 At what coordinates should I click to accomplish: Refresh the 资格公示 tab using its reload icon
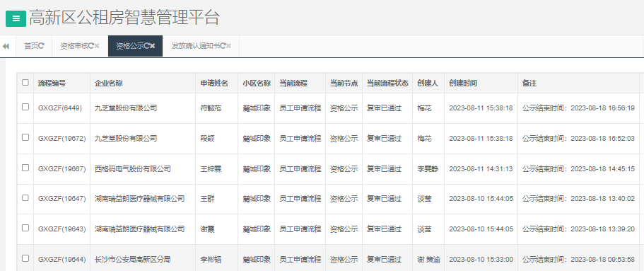coord(146,46)
